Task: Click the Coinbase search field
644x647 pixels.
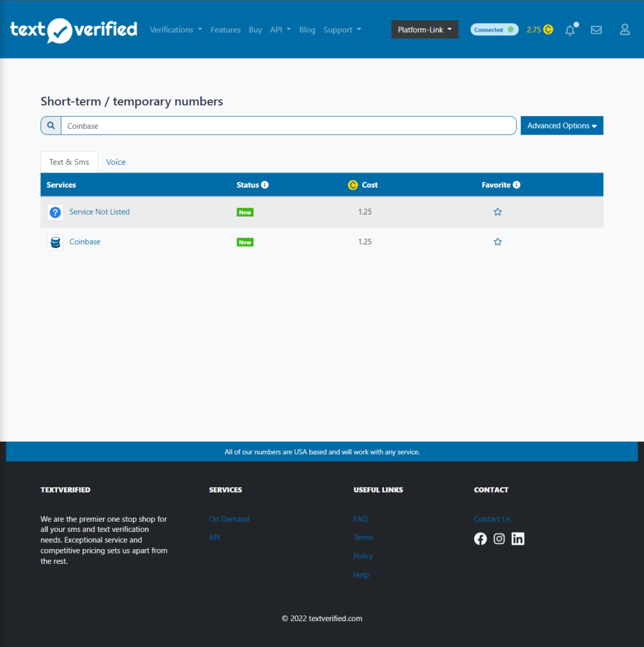Action: click(x=289, y=126)
